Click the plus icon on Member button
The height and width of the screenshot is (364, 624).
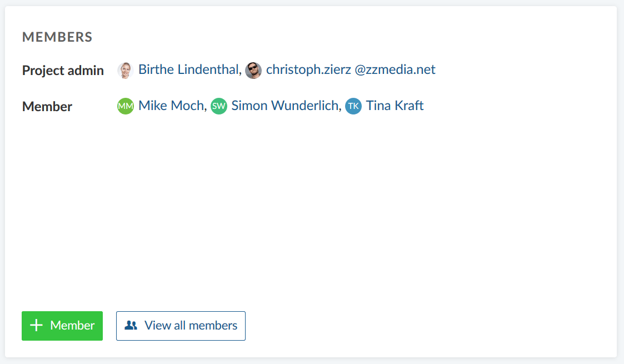pyautogui.click(x=37, y=326)
